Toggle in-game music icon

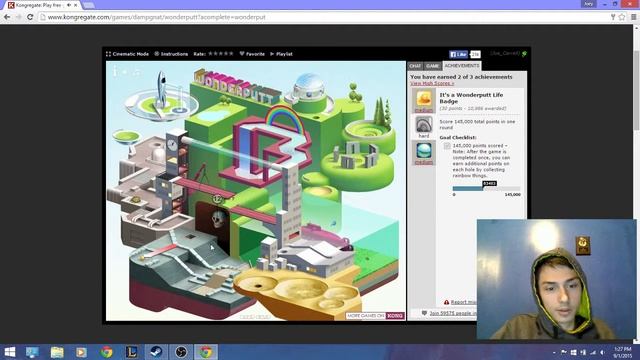137,72
